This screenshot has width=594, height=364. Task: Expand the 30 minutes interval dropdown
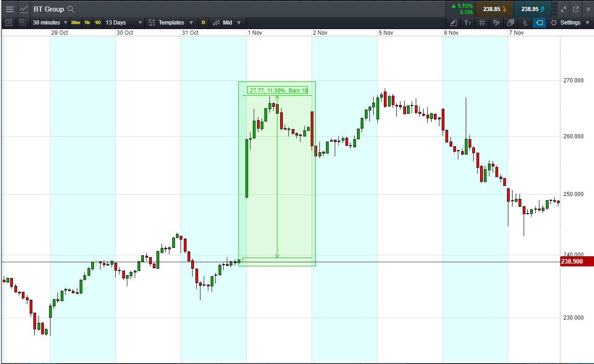tap(50, 23)
